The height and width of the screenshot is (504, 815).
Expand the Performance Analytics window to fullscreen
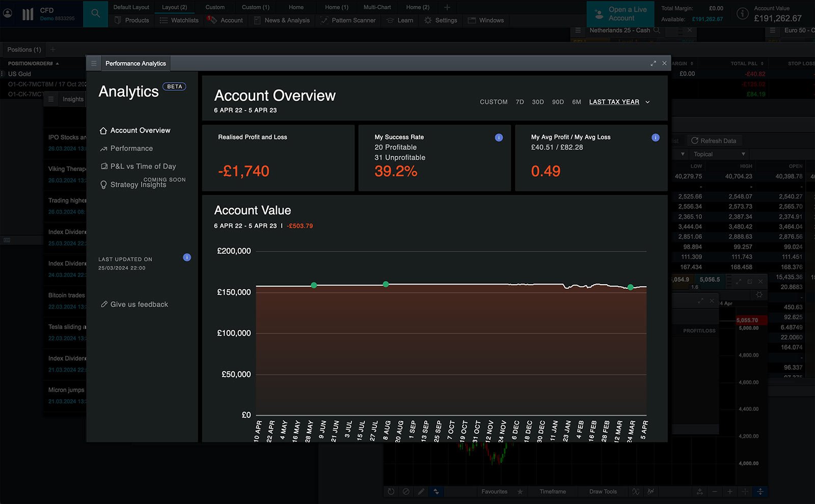click(653, 64)
